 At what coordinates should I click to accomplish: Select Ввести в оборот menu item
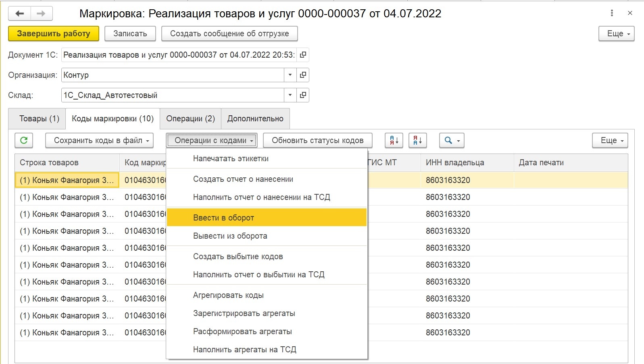coord(267,218)
